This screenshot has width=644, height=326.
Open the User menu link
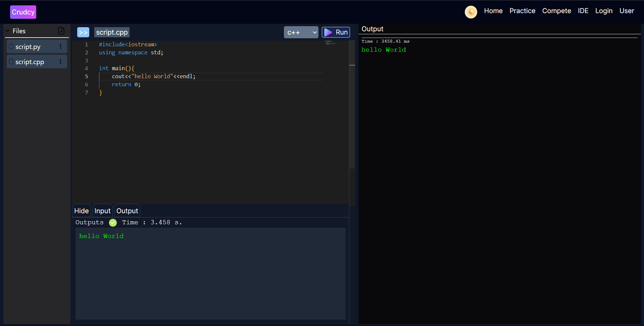coord(627,11)
